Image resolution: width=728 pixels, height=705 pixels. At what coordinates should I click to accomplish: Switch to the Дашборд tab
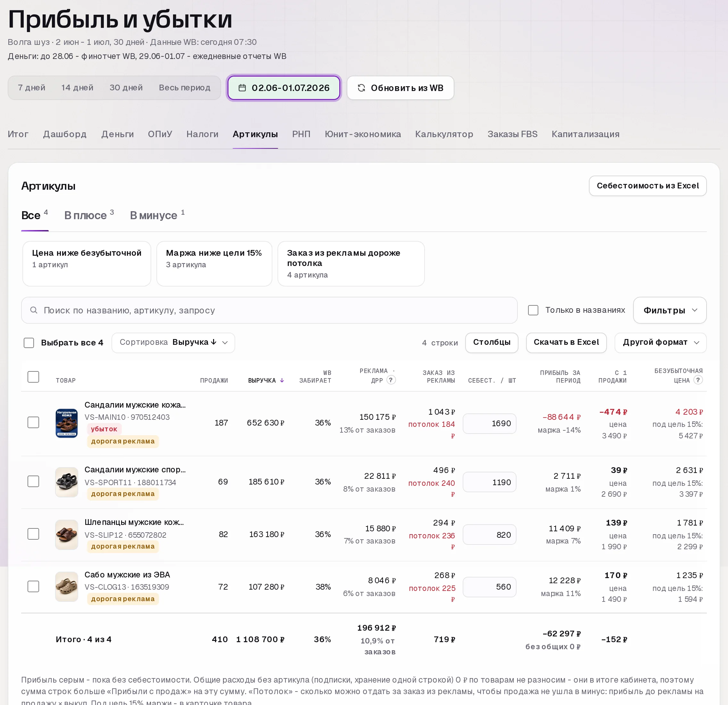coord(65,134)
